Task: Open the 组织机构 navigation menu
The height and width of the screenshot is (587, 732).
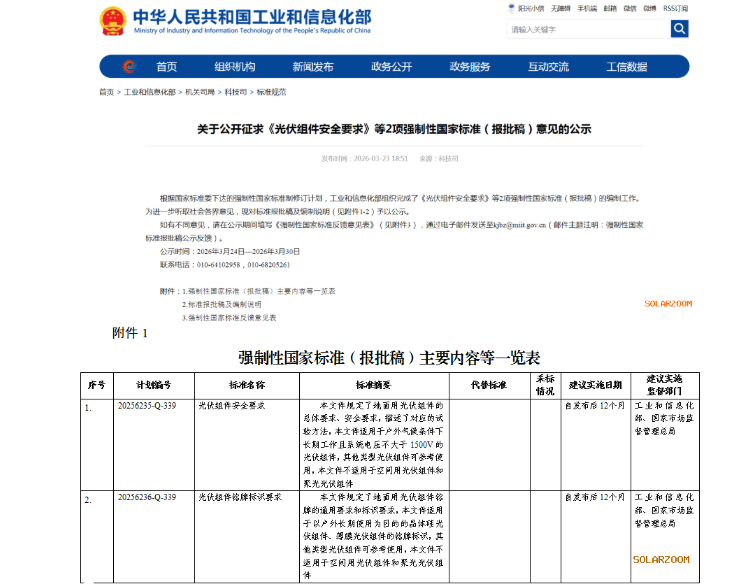Action: coord(234,67)
